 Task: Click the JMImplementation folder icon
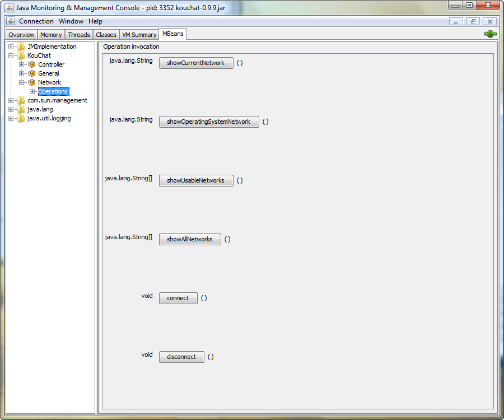(21, 46)
